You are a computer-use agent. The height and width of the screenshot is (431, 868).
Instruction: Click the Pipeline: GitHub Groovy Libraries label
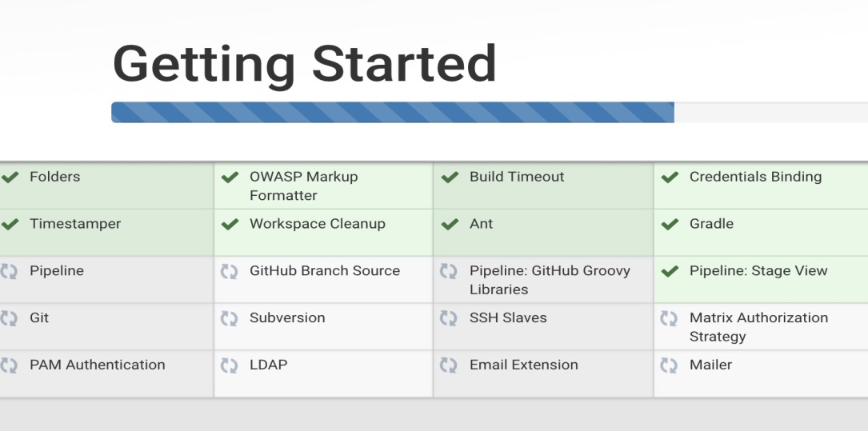549,280
